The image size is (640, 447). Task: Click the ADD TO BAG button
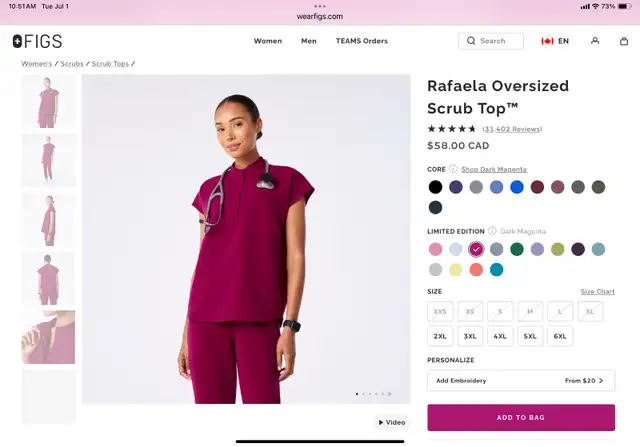[521, 417]
